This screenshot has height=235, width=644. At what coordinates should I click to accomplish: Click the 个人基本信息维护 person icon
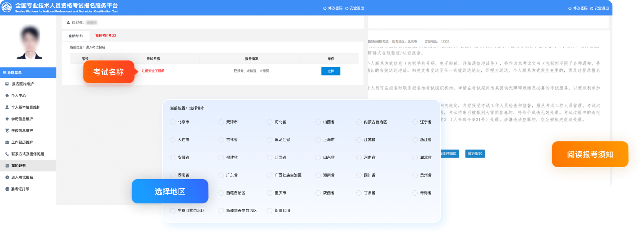(7, 107)
